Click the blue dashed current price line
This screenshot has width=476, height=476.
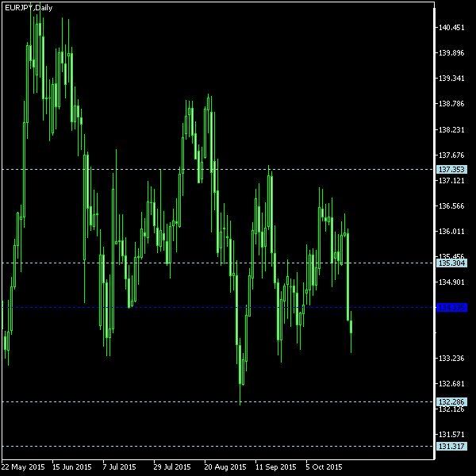point(218,308)
